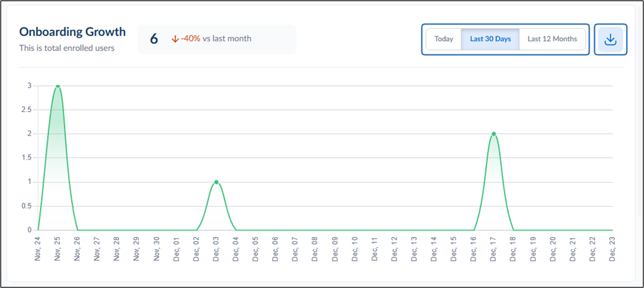Click the Dec, 20 axis label
Viewport: 644px width, 288px height.
(553, 249)
